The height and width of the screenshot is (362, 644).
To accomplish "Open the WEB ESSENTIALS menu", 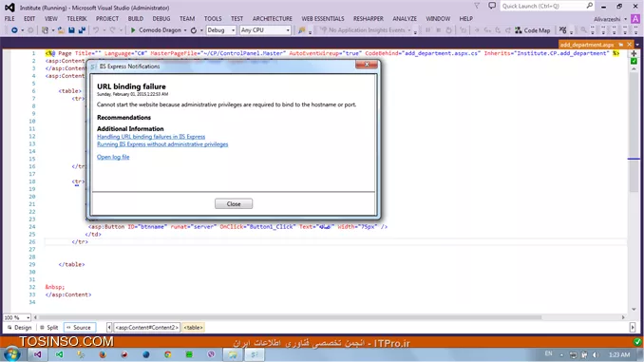I will 323,19.
